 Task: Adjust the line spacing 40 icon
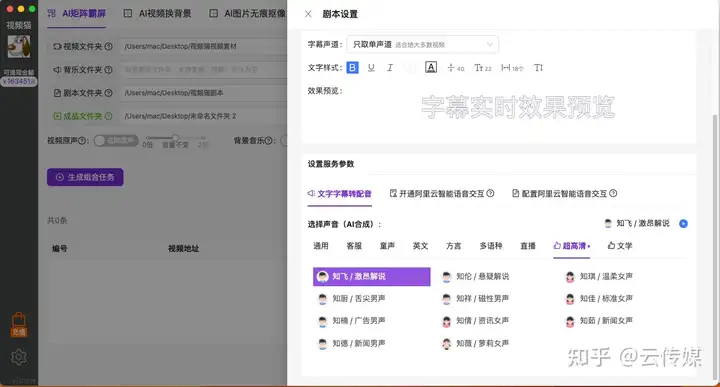click(456, 68)
